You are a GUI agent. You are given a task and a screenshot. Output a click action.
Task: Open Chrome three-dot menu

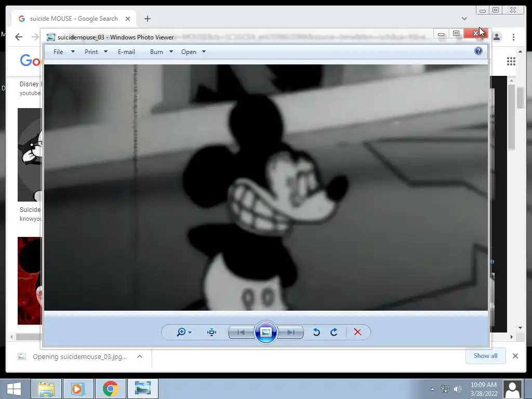(513, 37)
